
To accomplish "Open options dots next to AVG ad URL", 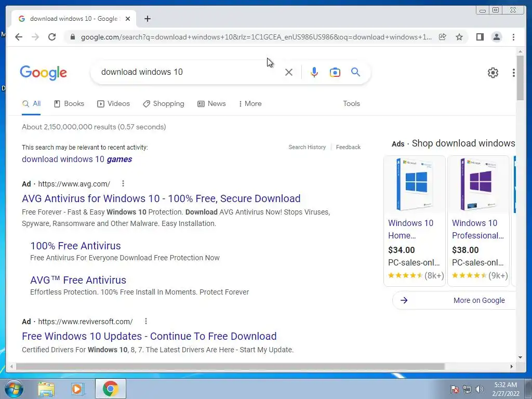I will pos(123,183).
